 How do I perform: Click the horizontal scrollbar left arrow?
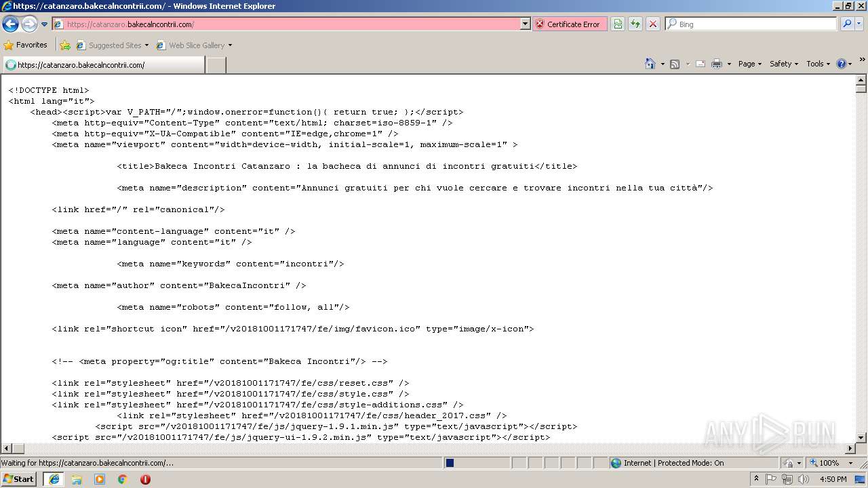point(6,449)
